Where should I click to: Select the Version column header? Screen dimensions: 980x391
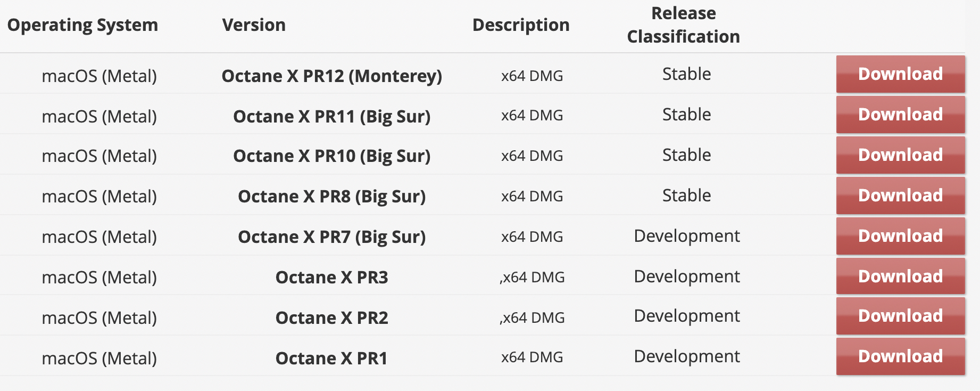click(254, 25)
